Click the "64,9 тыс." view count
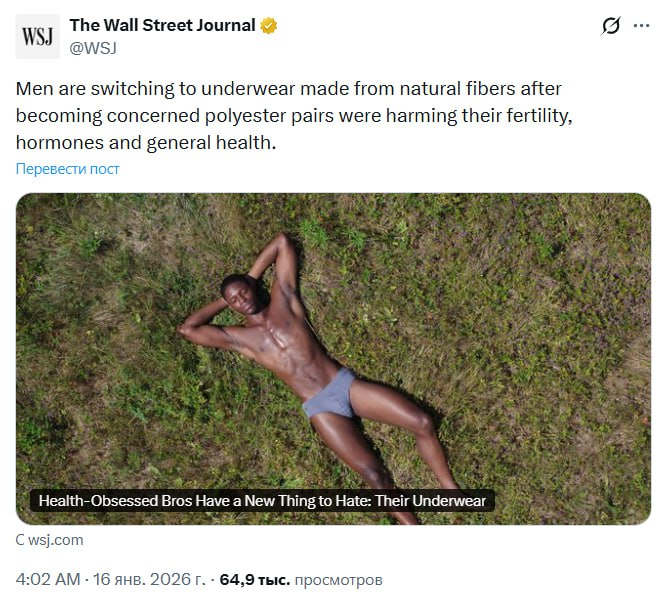662x600 pixels. (255, 579)
